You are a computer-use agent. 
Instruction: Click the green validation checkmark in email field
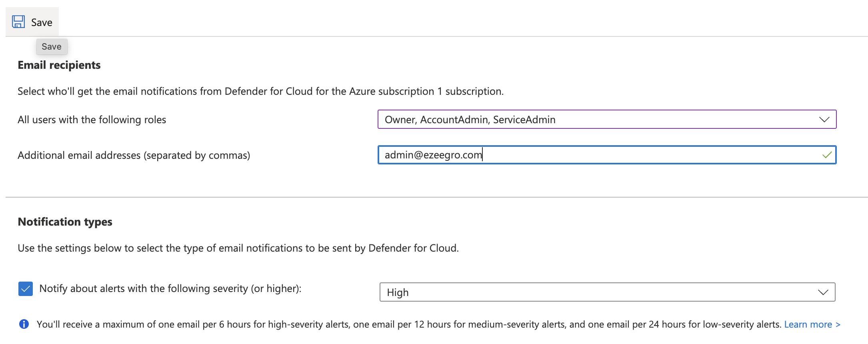pyautogui.click(x=827, y=155)
